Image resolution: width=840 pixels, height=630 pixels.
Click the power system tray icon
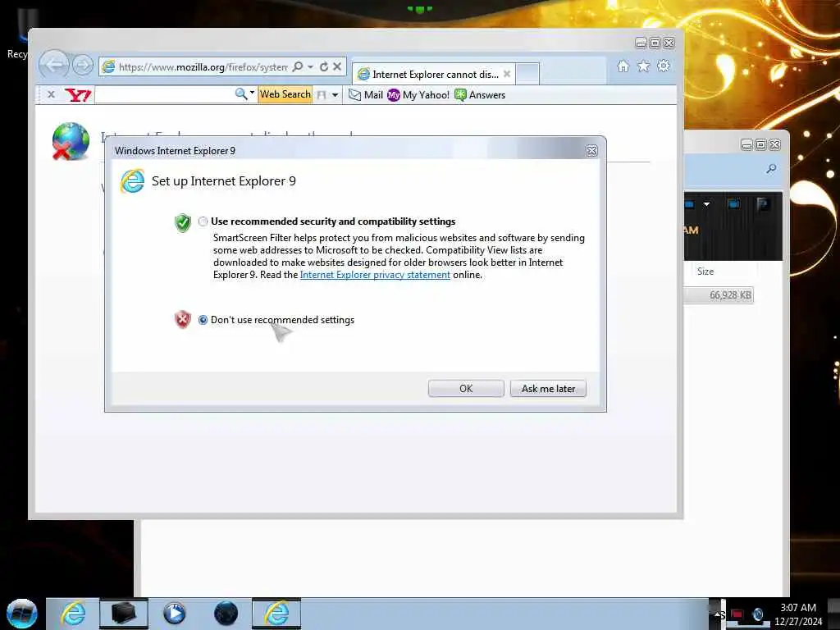tap(758, 614)
